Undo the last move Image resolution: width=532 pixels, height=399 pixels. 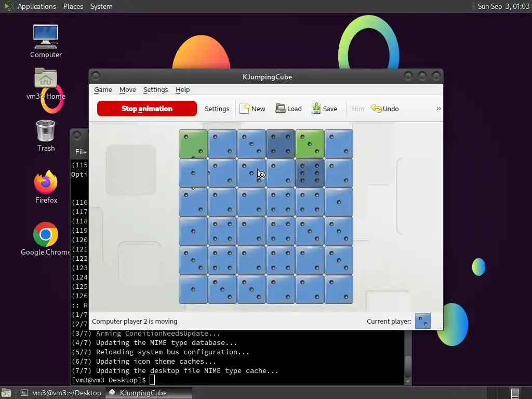pyautogui.click(x=385, y=109)
